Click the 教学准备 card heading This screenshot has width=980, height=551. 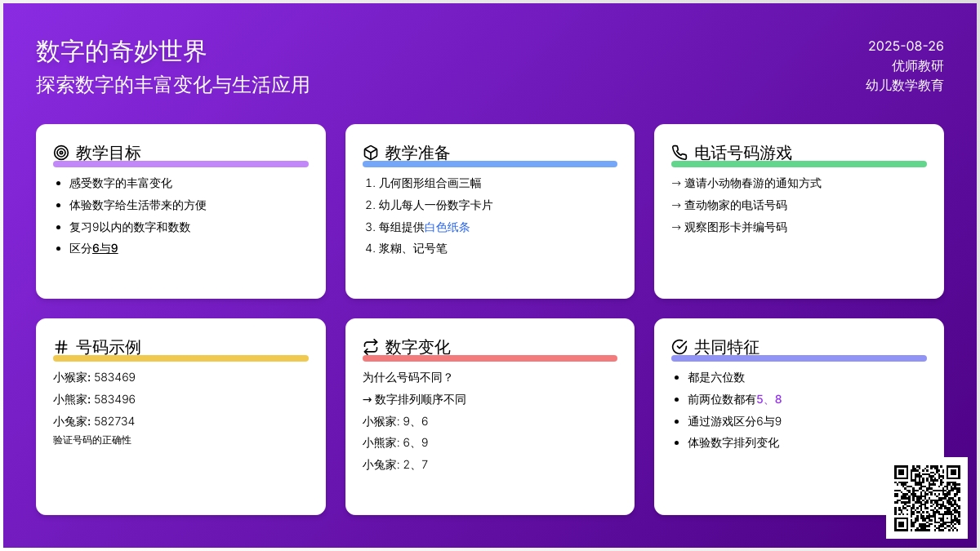pyautogui.click(x=418, y=153)
